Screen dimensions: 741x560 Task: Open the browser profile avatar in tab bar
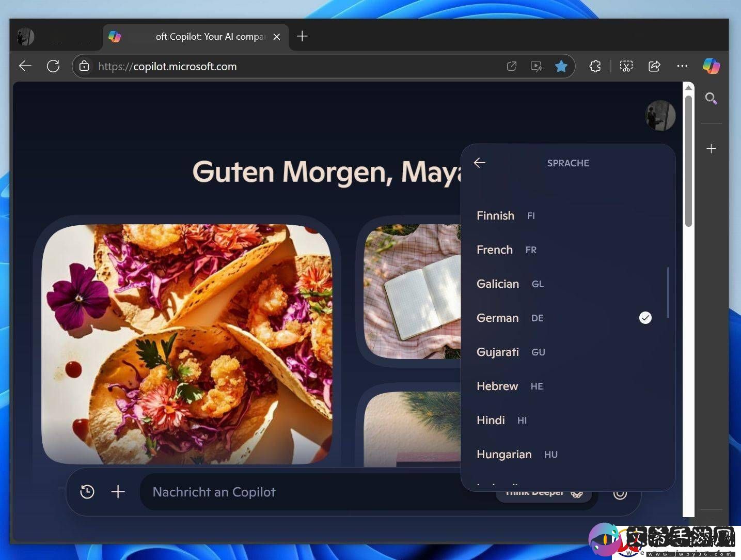click(x=25, y=37)
